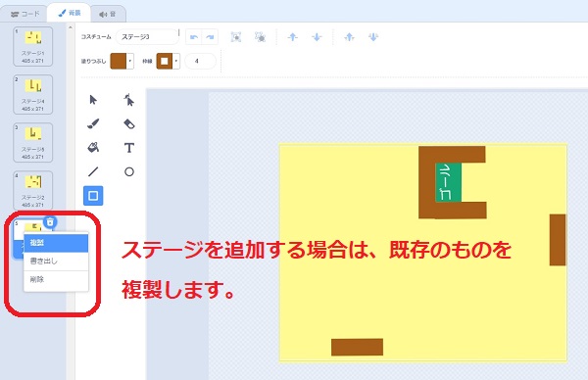Choose 削除 from the context menu

pos(56,279)
